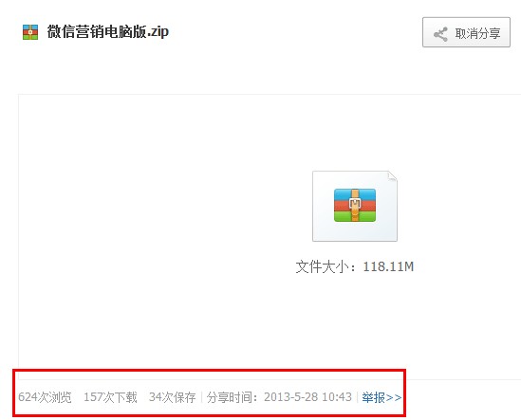Click the 举报>> report link
This screenshot has height=420, width=521.
[x=381, y=397]
